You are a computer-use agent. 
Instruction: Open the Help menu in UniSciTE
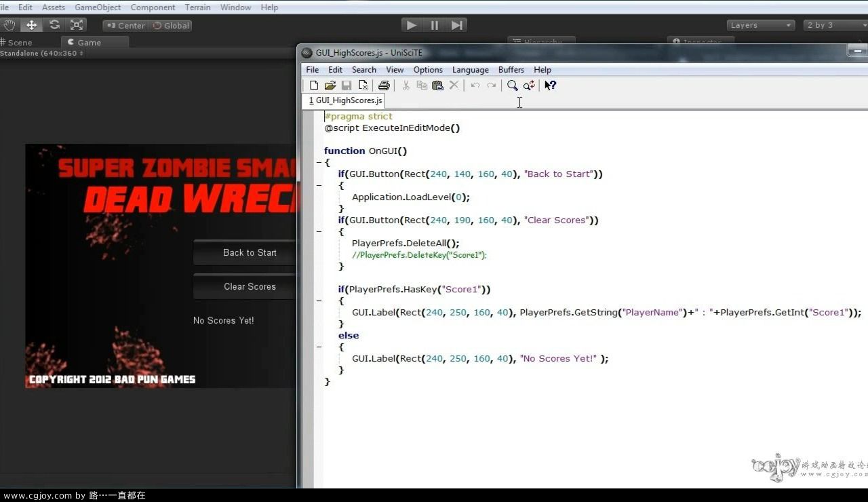tap(542, 70)
